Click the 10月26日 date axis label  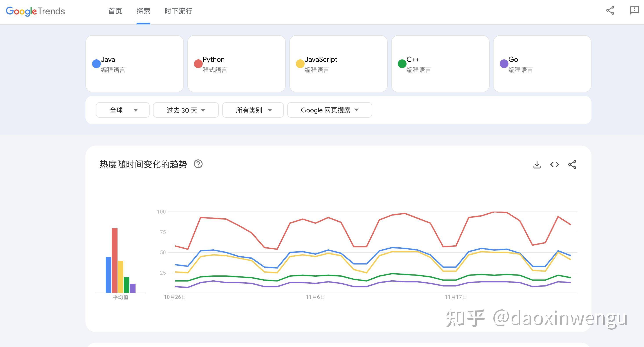pyautogui.click(x=175, y=297)
